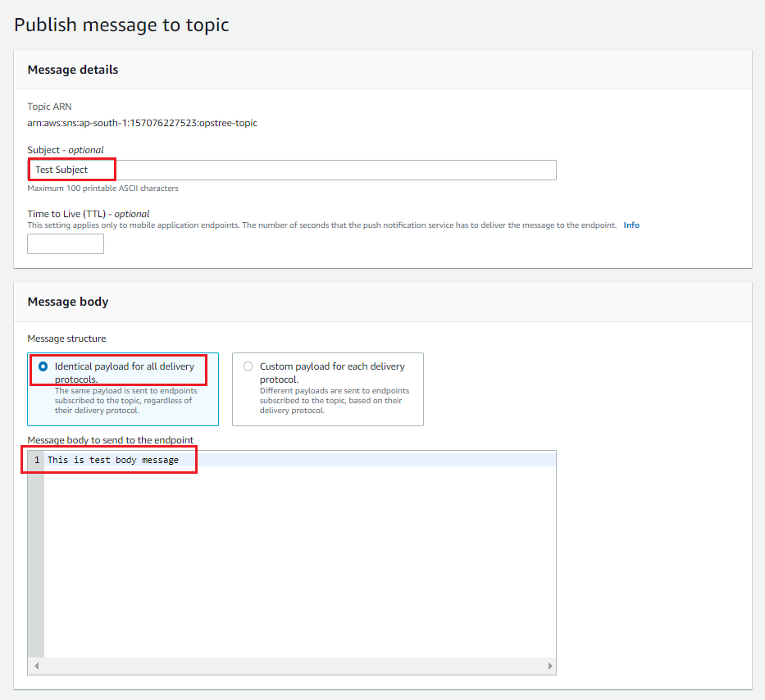Screen dimensions: 765x700
Task: Click the left scroll arrow of the editor
Action: point(36,666)
